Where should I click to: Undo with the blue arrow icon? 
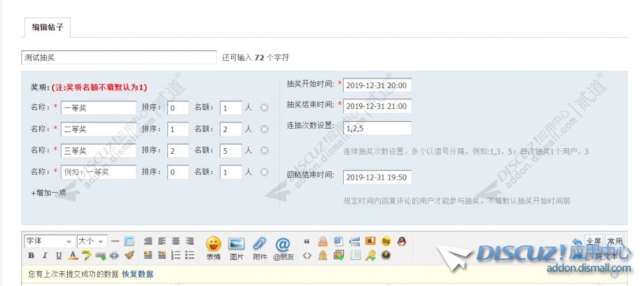578,242
